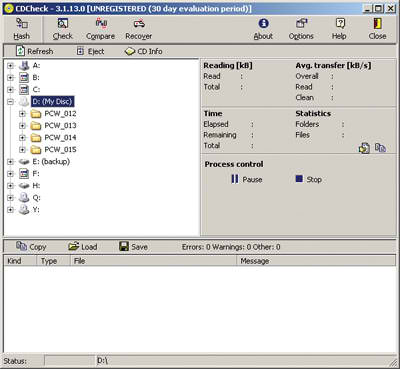Minimize the CDCheck window
Viewport: 400px width, 369px height.
coord(367,8)
